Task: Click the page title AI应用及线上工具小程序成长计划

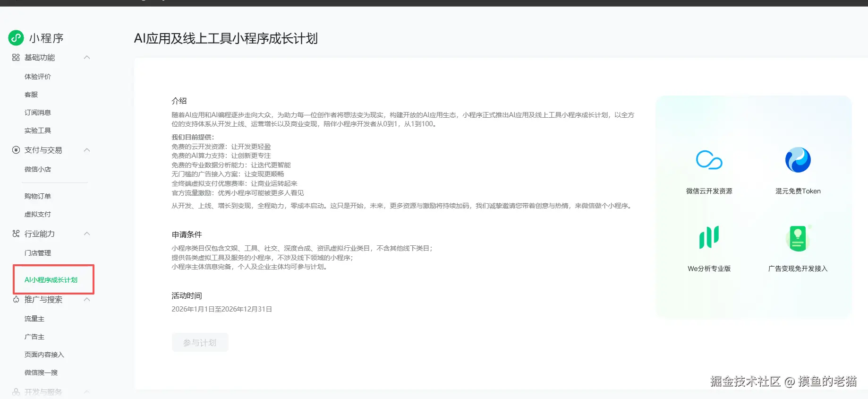Action: [226, 38]
